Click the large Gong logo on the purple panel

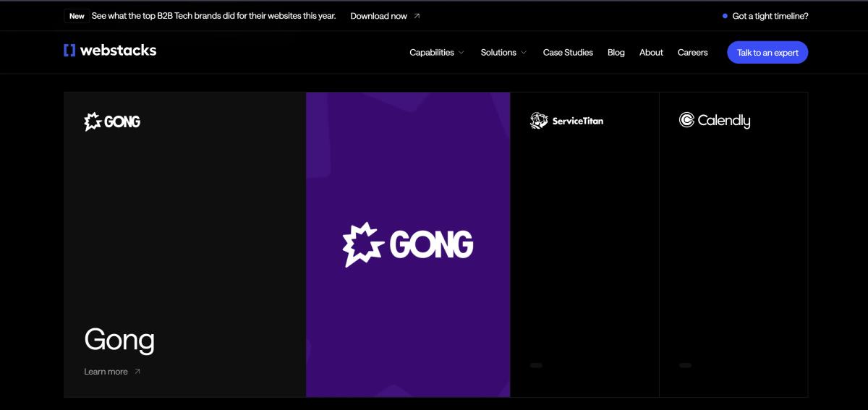(408, 244)
